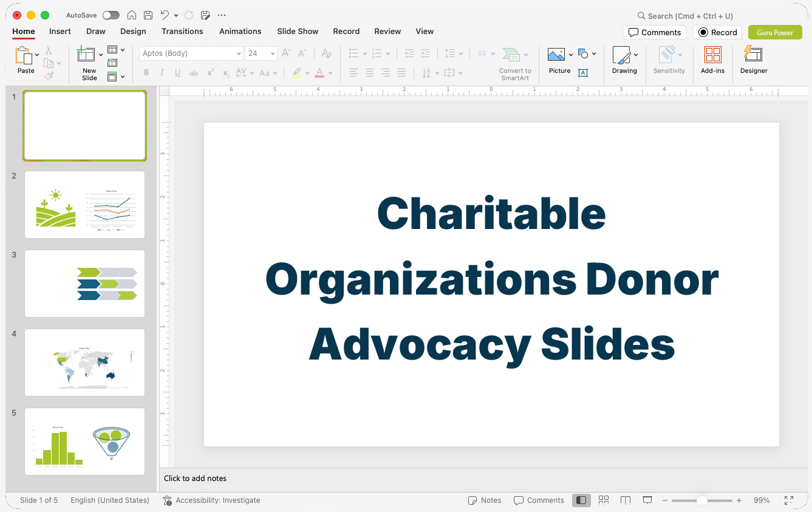The height and width of the screenshot is (512, 812).
Task: Center-align the text
Action: point(370,73)
